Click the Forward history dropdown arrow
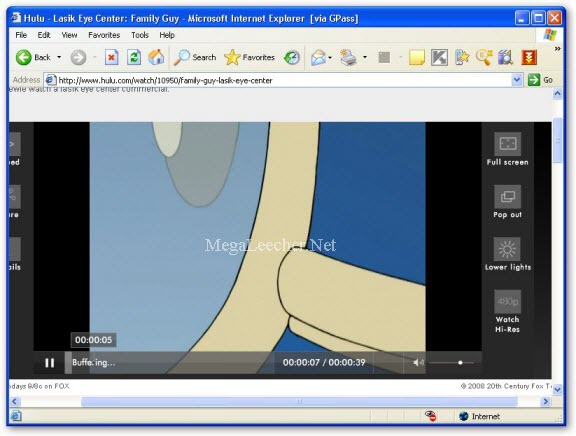The height and width of the screenshot is (436, 576). point(95,57)
